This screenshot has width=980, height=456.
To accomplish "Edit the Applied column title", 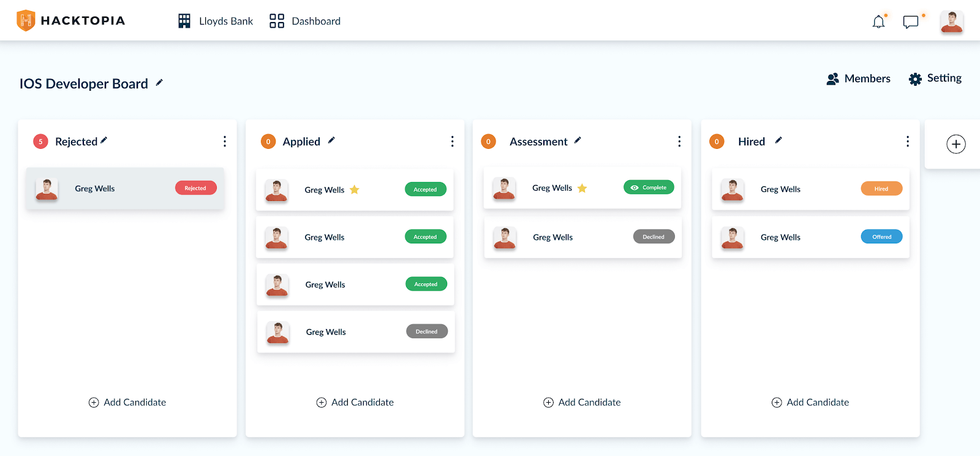I will (331, 140).
